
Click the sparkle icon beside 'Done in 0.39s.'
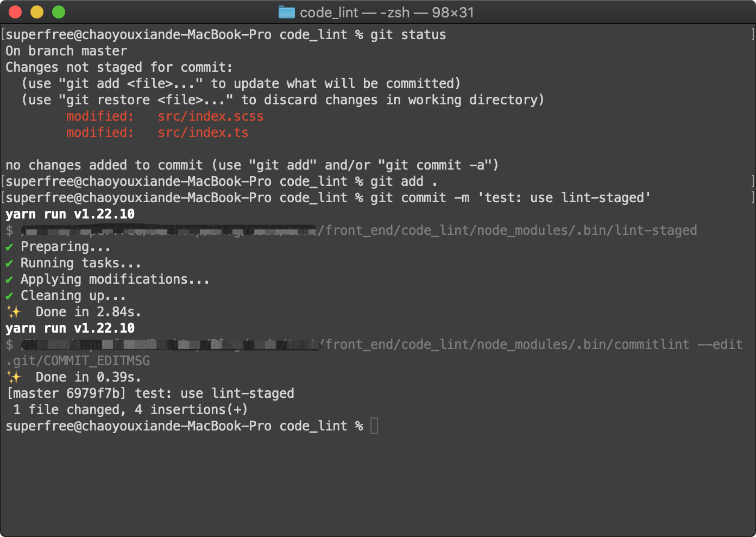click(x=14, y=377)
